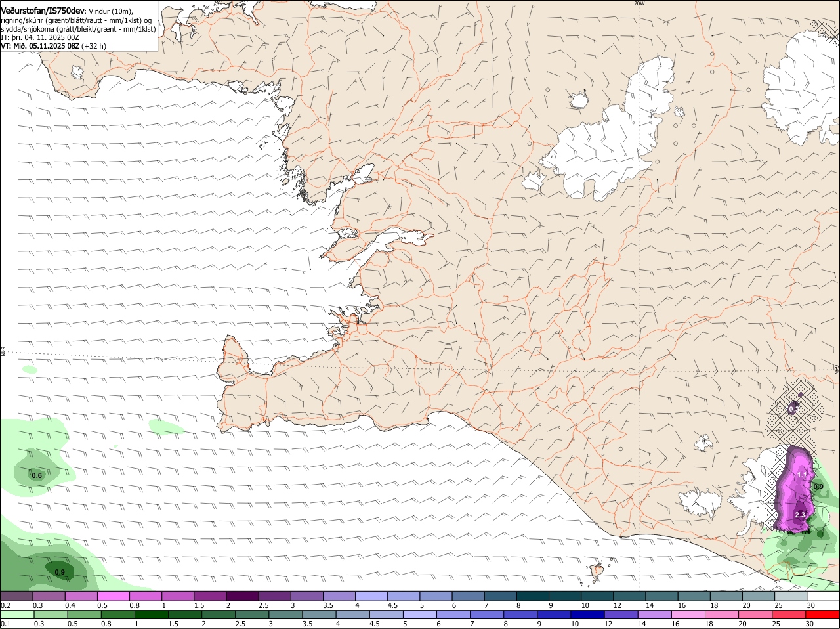Select violet rain swatch between 12 and 14
The width and height of the screenshot is (840, 629).
[x=621, y=615]
